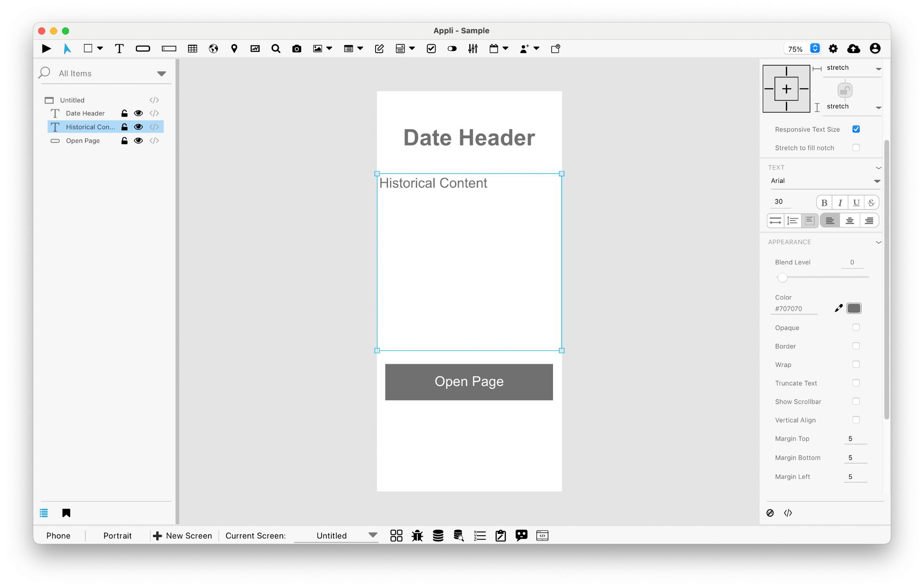Viewport: 924px width, 588px height.
Task: Select the Camera tool in toolbar
Action: tap(296, 49)
